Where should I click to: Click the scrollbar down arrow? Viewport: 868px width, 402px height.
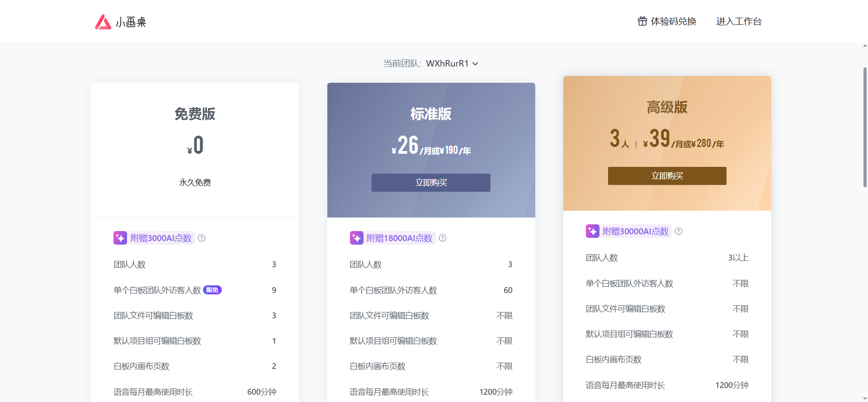tap(865, 398)
